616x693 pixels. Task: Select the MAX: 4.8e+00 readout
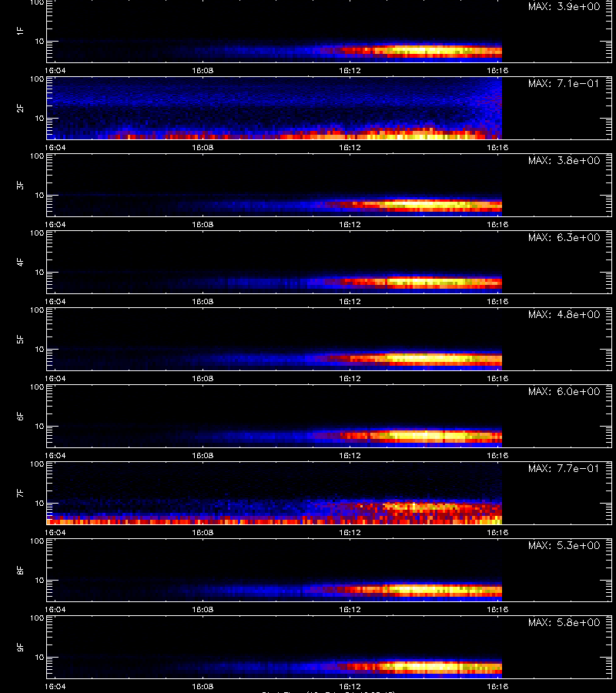pos(564,314)
